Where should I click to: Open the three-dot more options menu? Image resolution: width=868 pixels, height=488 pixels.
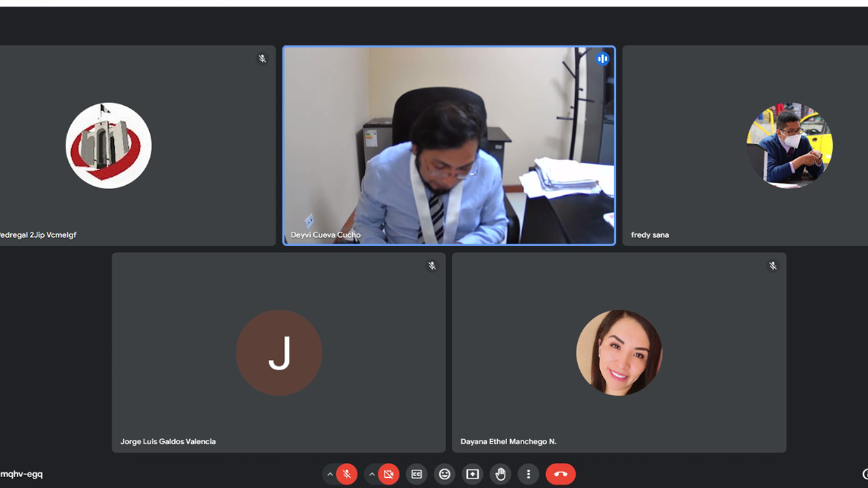click(528, 474)
